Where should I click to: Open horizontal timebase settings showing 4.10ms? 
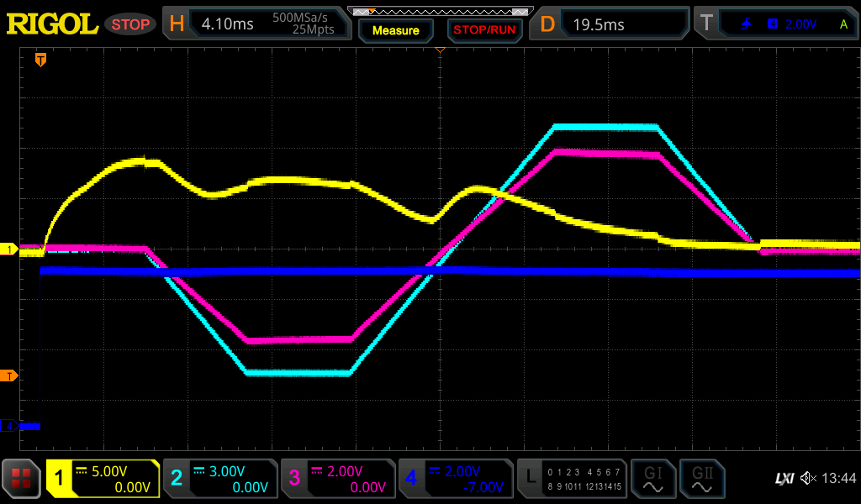click(x=258, y=24)
